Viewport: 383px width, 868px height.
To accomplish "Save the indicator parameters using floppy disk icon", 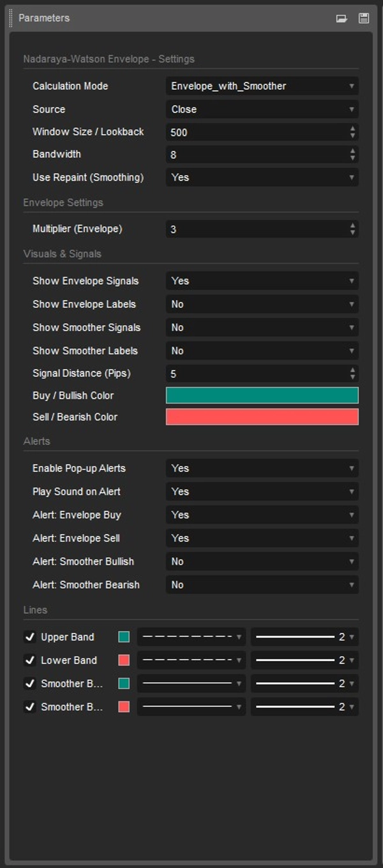I will 364,18.
